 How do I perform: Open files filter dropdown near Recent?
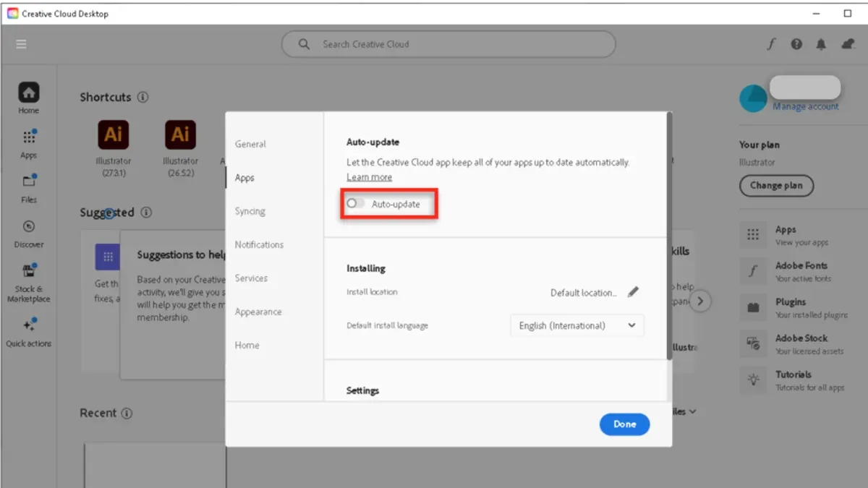pyautogui.click(x=684, y=411)
